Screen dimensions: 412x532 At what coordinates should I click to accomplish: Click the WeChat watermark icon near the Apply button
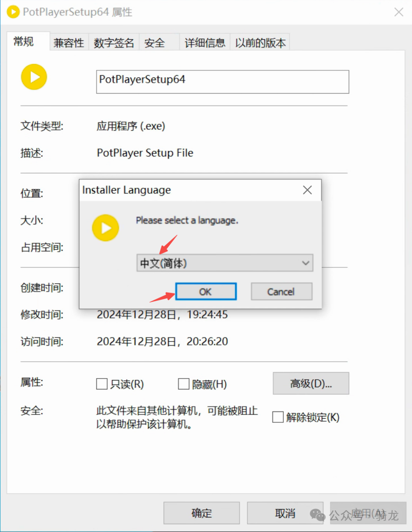pos(318,514)
